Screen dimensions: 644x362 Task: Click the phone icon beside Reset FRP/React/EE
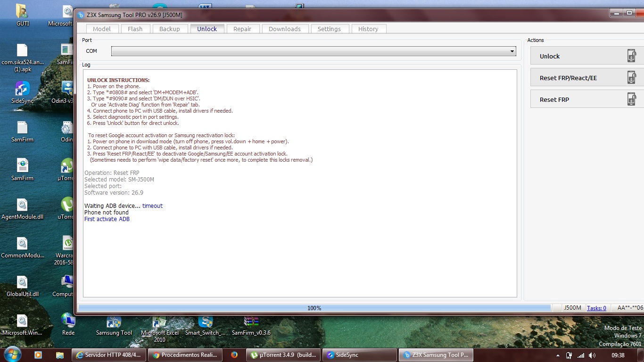tap(631, 77)
